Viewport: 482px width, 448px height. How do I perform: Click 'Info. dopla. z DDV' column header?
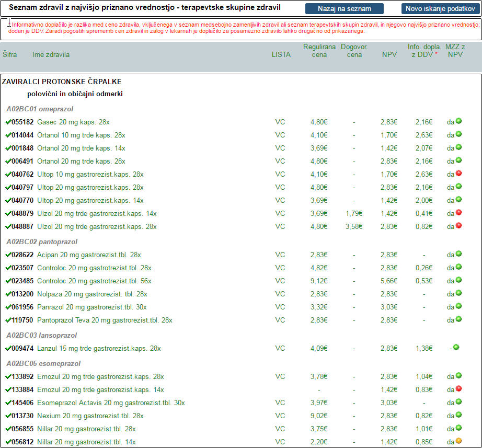(424, 51)
